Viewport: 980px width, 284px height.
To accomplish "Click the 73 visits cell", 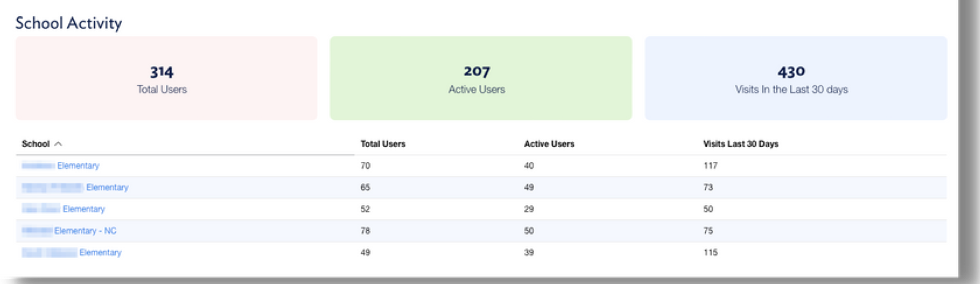I will click(x=708, y=187).
